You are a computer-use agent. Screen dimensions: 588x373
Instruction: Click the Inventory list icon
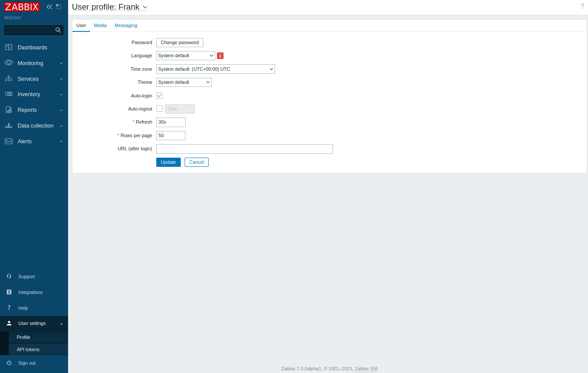[9, 94]
